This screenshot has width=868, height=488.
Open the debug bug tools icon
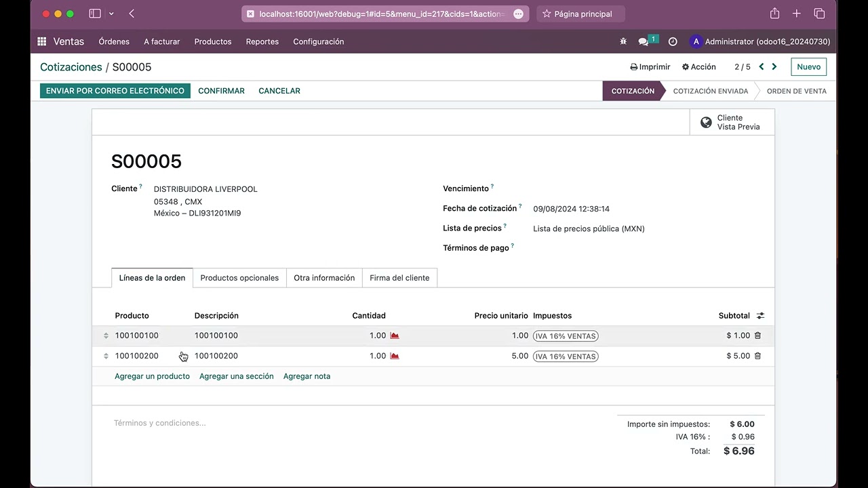[623, 41]
